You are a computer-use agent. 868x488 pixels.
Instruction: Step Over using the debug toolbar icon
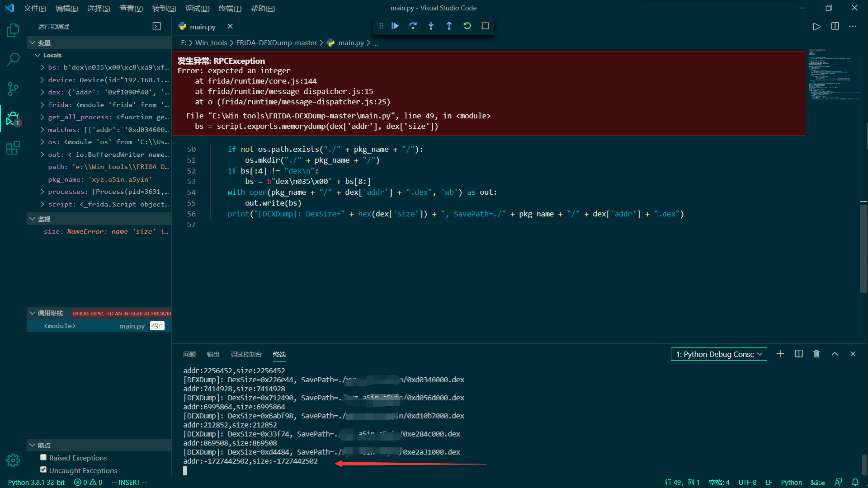413,26
